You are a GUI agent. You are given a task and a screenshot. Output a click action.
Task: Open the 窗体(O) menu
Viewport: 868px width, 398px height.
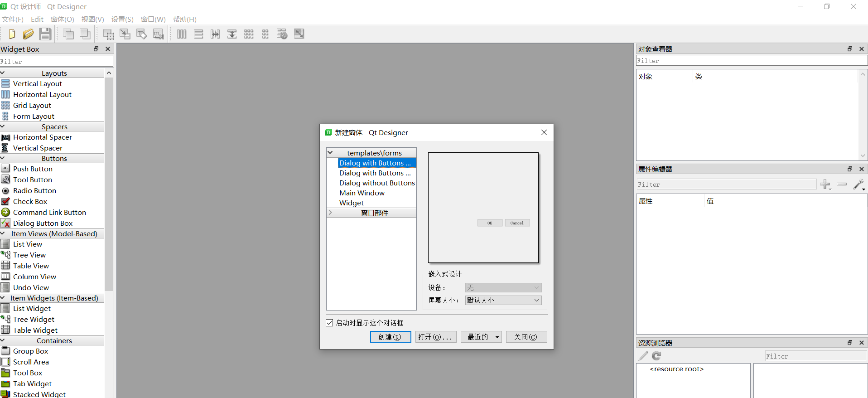[63, 19]
